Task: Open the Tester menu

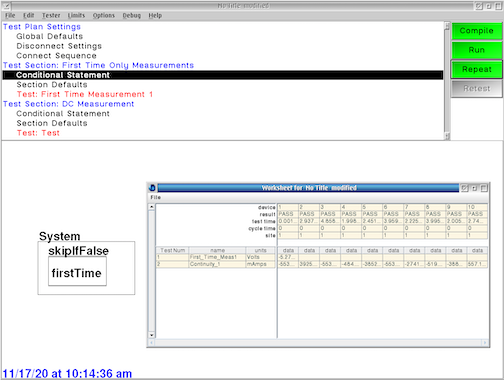Action: tap(51, 15)
